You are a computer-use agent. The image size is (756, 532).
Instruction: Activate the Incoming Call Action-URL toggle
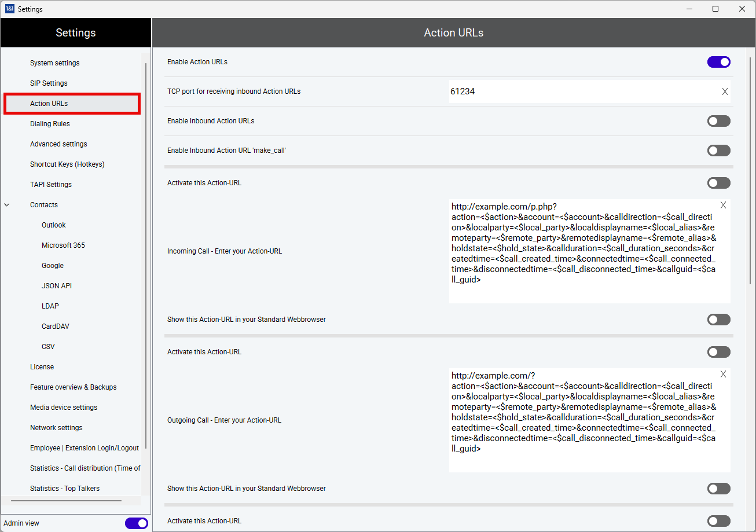point(718,183)
